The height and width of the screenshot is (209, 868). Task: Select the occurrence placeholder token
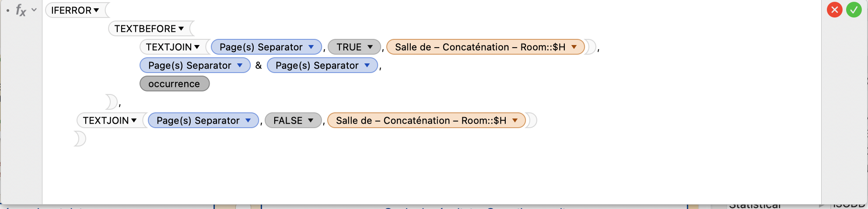point(175,84)
